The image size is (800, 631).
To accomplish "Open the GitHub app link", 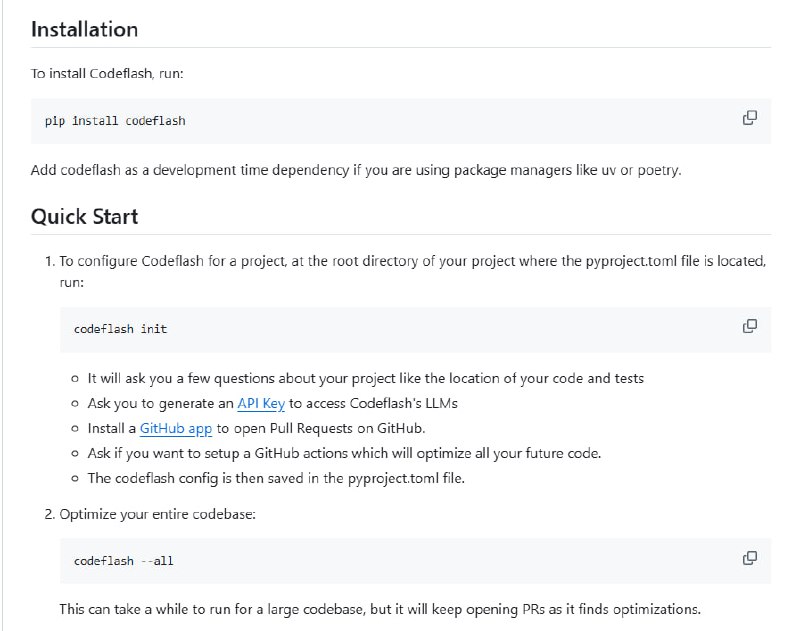I will (x=176, y=426).
